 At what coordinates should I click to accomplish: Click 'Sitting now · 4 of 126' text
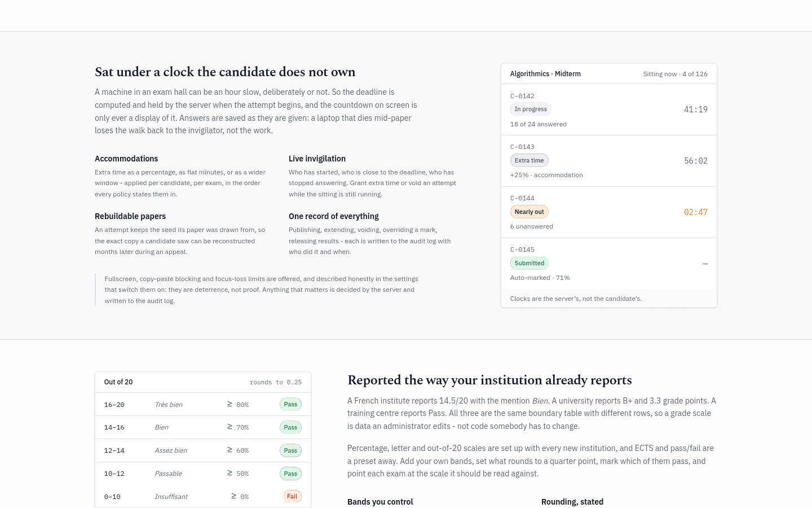tap(675, 74)
